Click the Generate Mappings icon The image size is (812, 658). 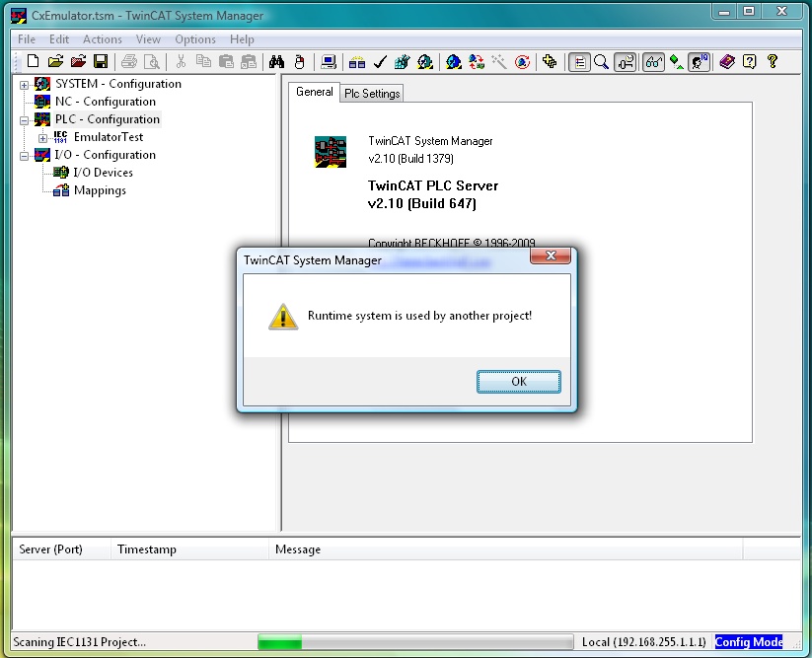click(357, 62)
